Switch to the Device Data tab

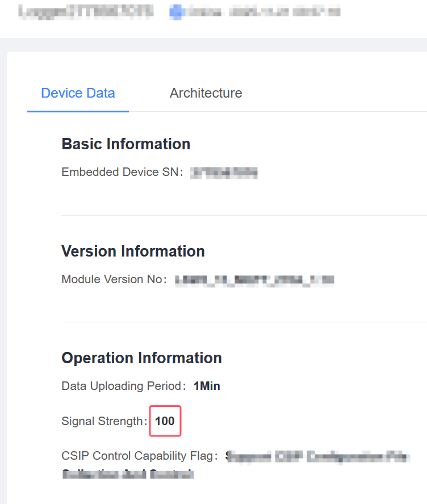coord(78,93)
